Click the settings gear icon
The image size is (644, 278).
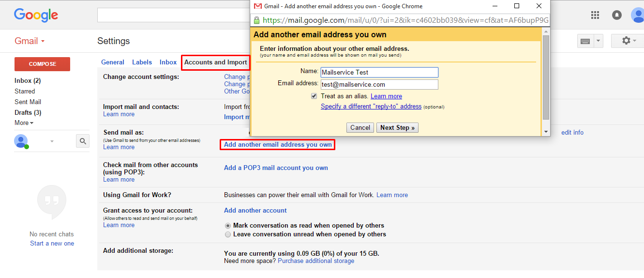[626, 41]
